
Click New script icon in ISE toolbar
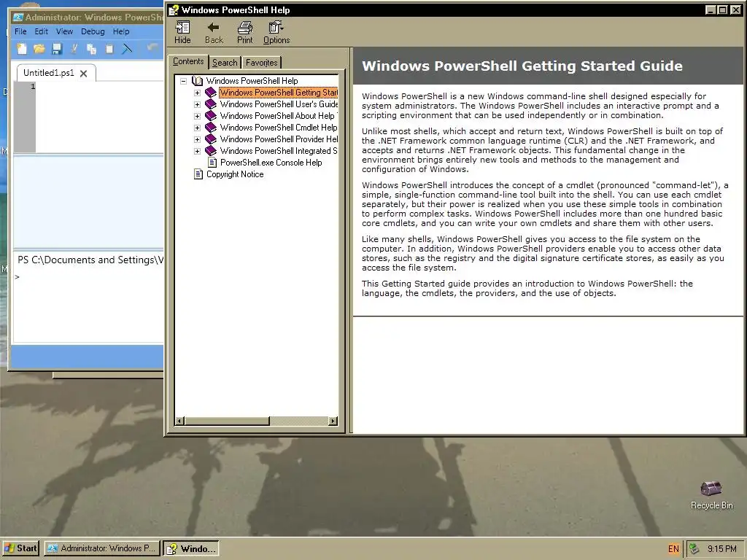pyautogui.click(x=22, y=49)
